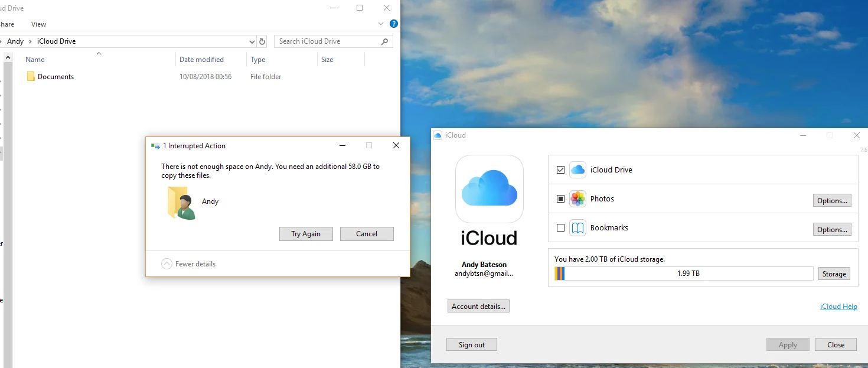Expand the chevron between Andy and iCloud Drive

(x=30, y=41)
